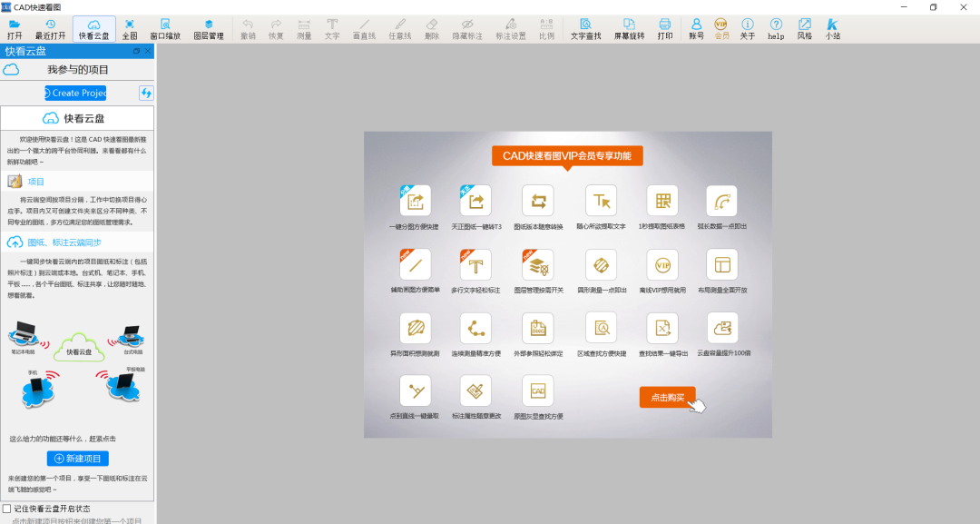Select the 画直线 draw line tool
The height and width of the screenshot is (524, 980).
click(365, 29)
